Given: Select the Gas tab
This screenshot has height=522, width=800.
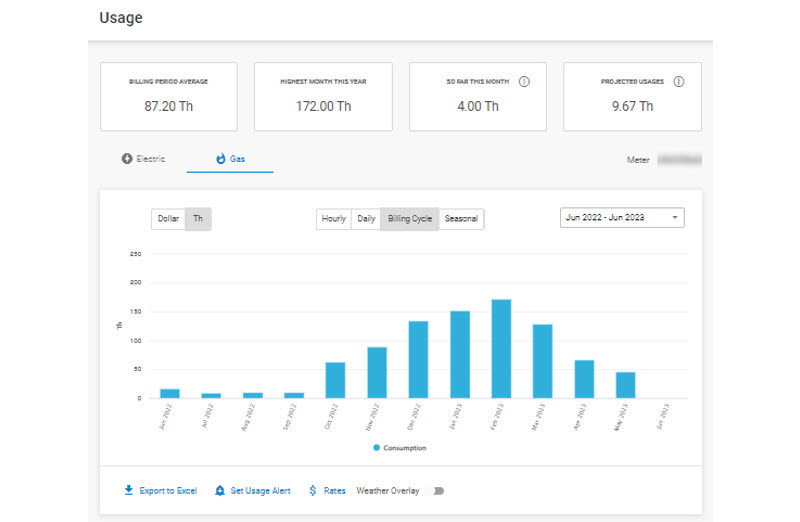Looking at the screenshot, I should [x=231, y=159].
